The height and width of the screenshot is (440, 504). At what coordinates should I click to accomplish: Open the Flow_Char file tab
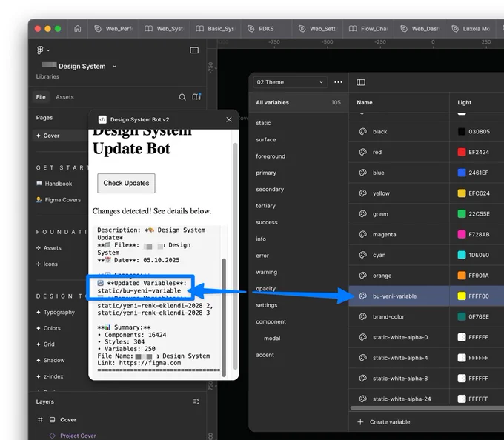click(x=368, y=29)
